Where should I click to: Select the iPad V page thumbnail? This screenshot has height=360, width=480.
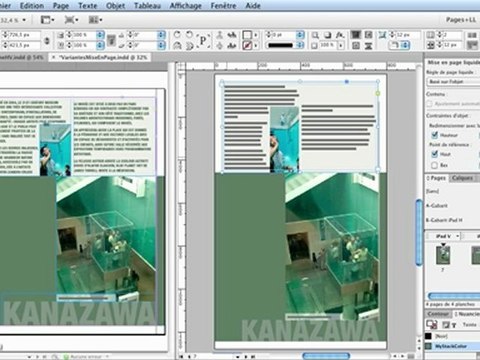coord(443,255)
